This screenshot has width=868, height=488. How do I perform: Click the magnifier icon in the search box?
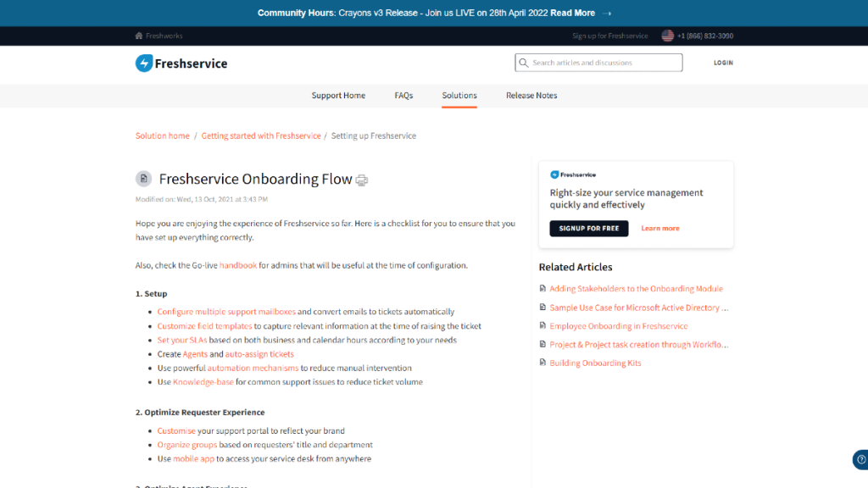523,63
